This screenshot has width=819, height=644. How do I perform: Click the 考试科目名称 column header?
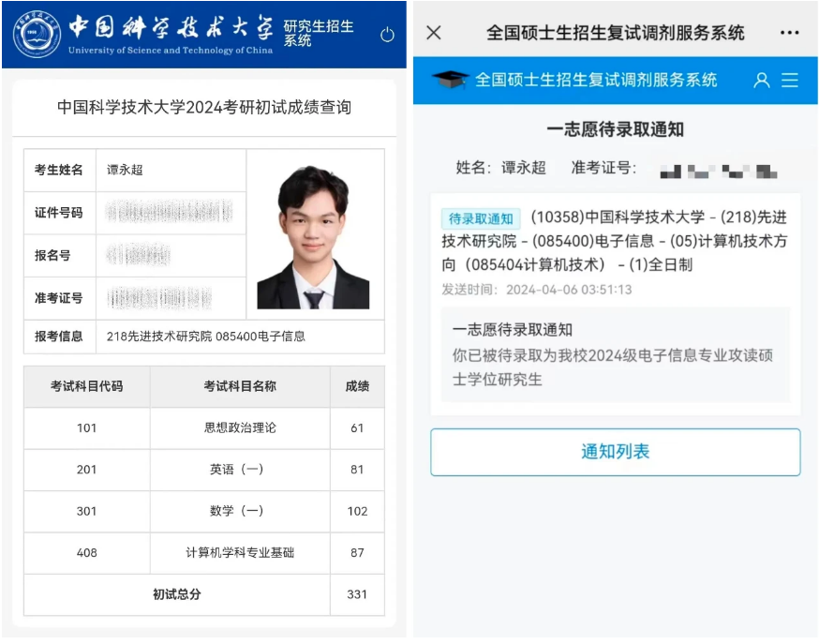pyautogui.click(x=240, y=386)
